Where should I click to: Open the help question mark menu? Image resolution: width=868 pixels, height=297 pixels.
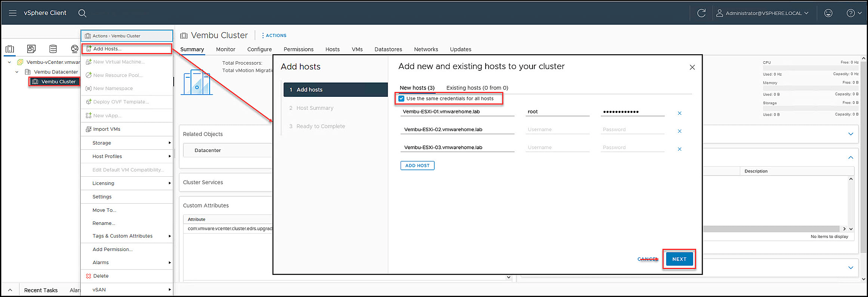[x=854, y=13]
